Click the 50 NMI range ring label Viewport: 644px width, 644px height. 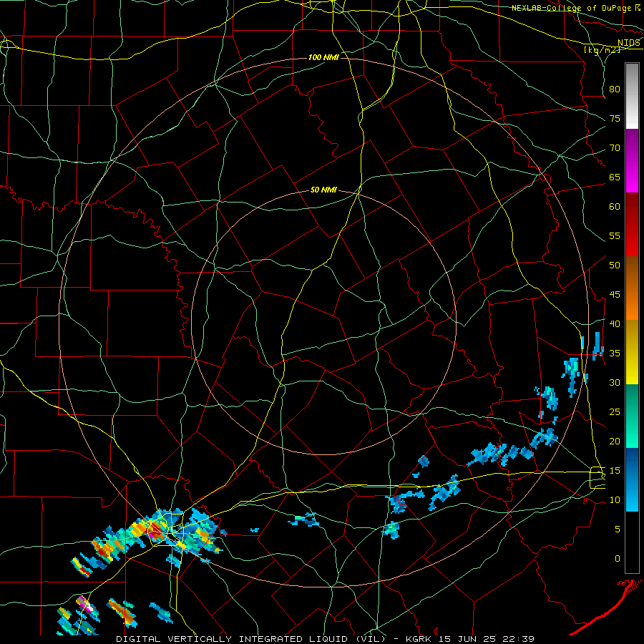tap(323, 190)
